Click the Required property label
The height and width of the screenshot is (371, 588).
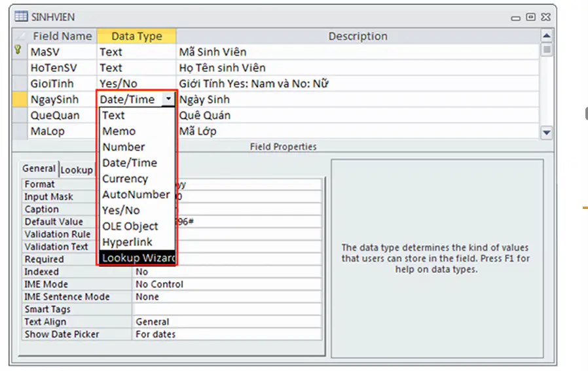(x=45, y=259)
